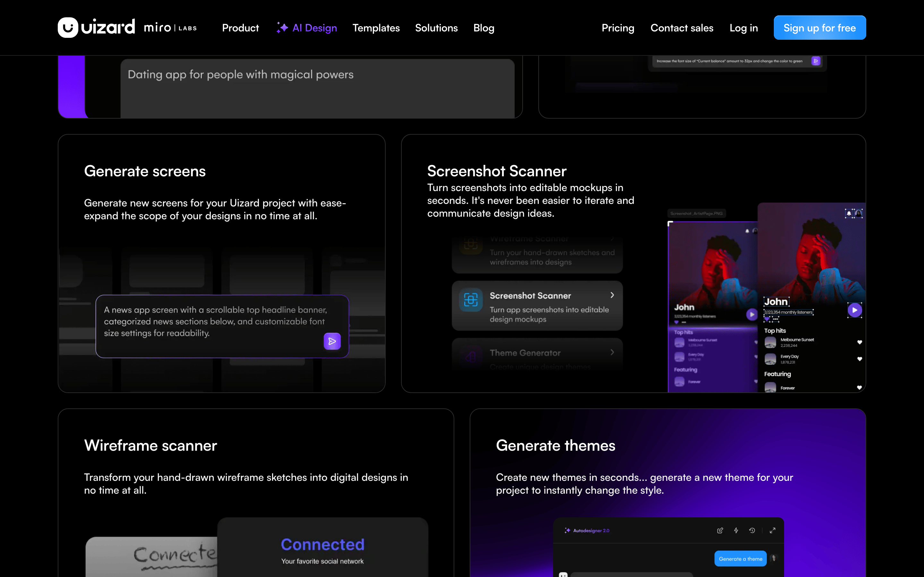Click the heart icon next to Melbourne Sunset

tap(860, 342)
